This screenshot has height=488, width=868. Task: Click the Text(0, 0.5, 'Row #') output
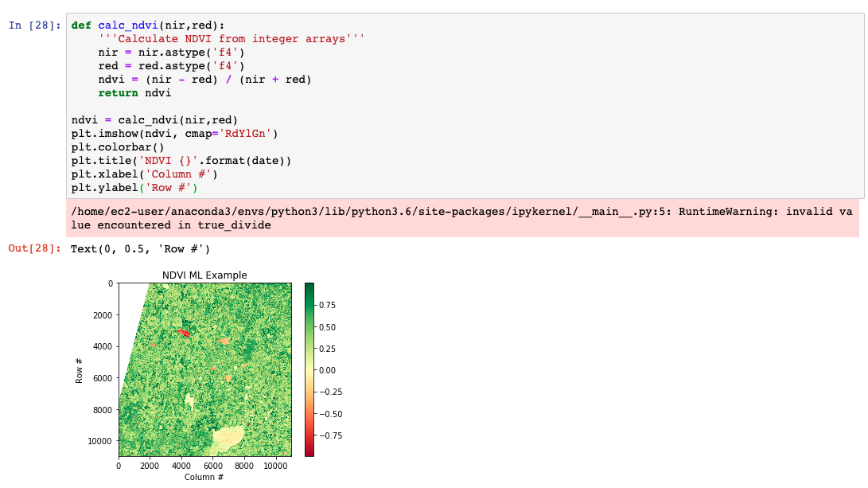pos(141,249)
